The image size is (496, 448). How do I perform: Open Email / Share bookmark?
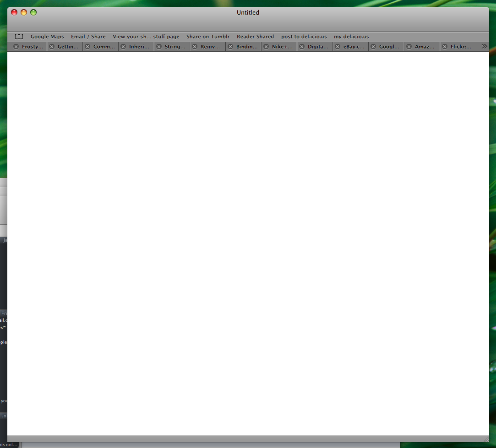(88, 37)
